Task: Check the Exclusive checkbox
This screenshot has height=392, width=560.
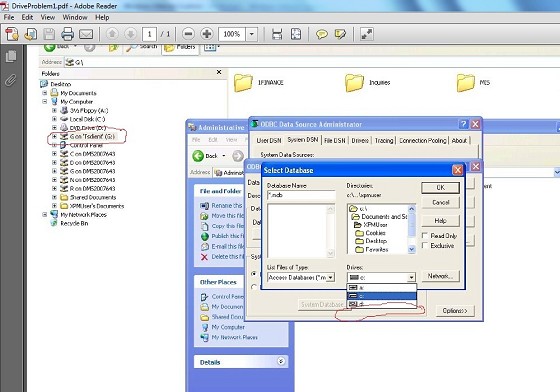Action: tap(425, 246)
